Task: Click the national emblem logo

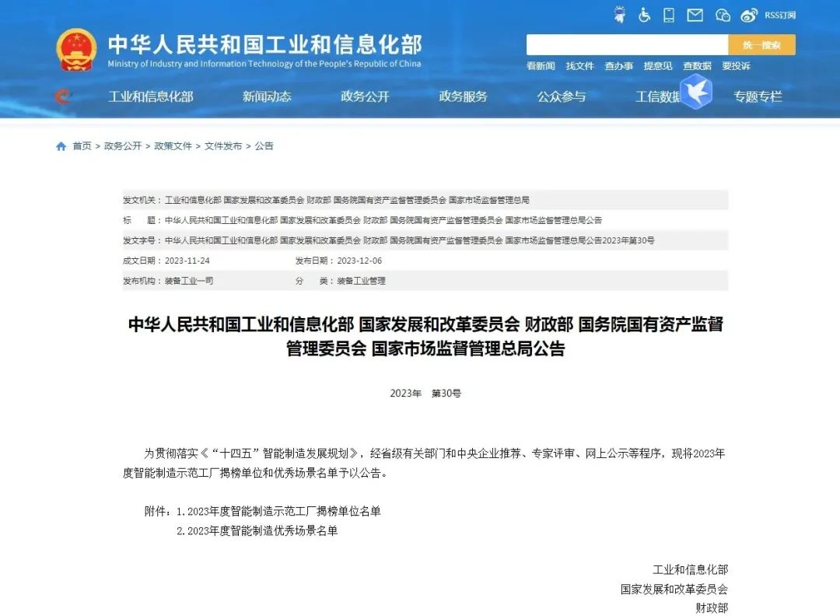Action: tap(76, 50)
